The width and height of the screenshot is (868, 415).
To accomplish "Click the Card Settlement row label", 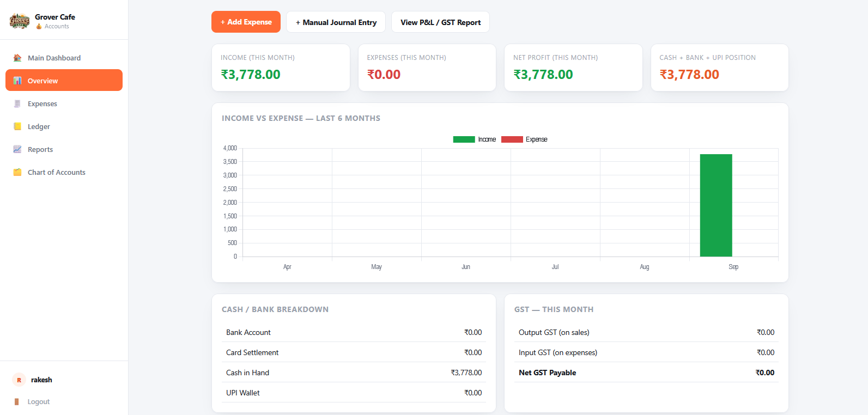I will (x=252, y=352).
